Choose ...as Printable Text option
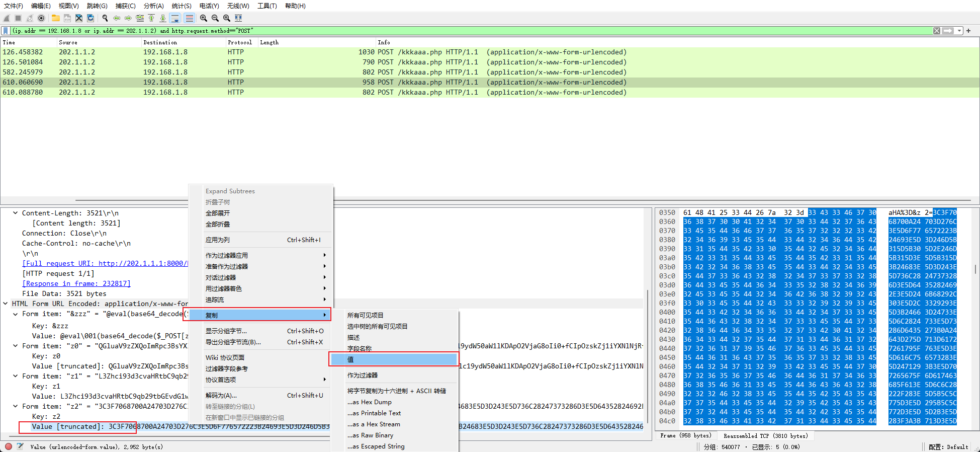This screenshot has height=452, width=980. [x=394, y=413]
